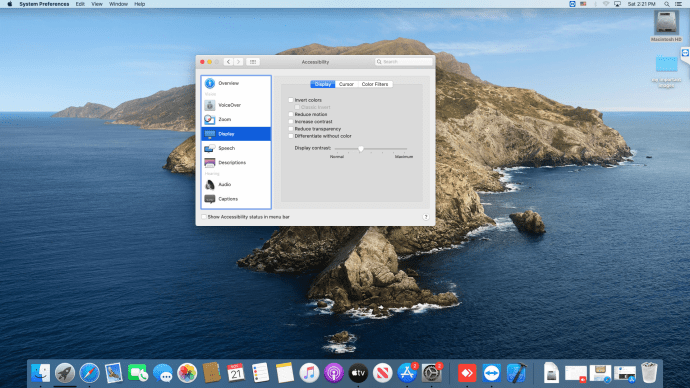
Task: Open Descriptions in the sidebar
Action: pos(236,163)
